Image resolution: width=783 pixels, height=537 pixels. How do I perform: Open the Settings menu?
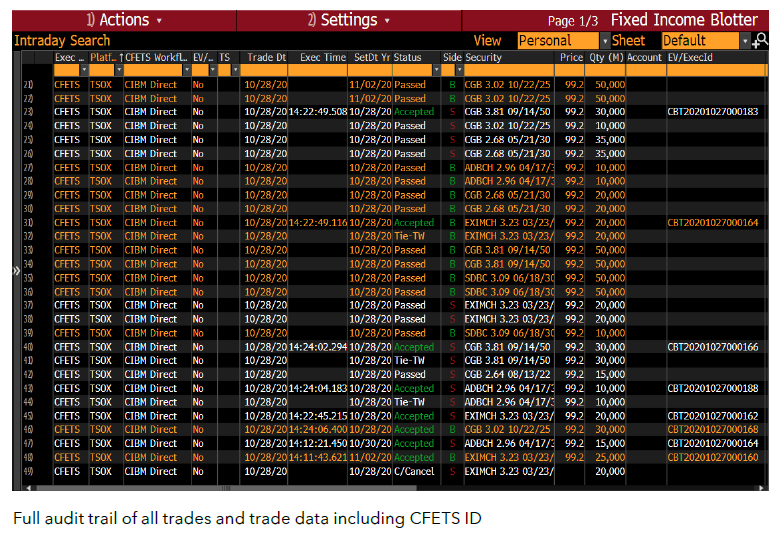[x=349, y=20]
